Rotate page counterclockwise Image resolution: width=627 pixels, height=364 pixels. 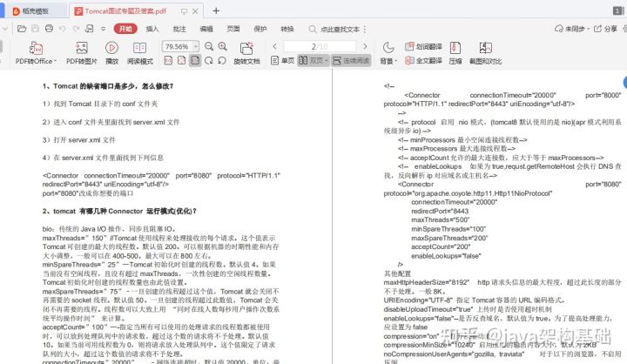pos(222,60)
